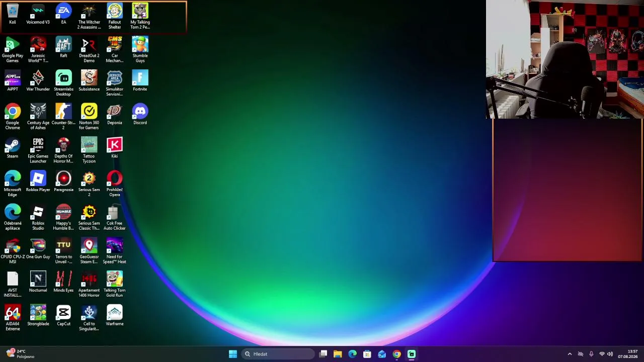Select the Talking Tom Gold Run icon
This screenshot has width=644, height=362.
(115, 285)
